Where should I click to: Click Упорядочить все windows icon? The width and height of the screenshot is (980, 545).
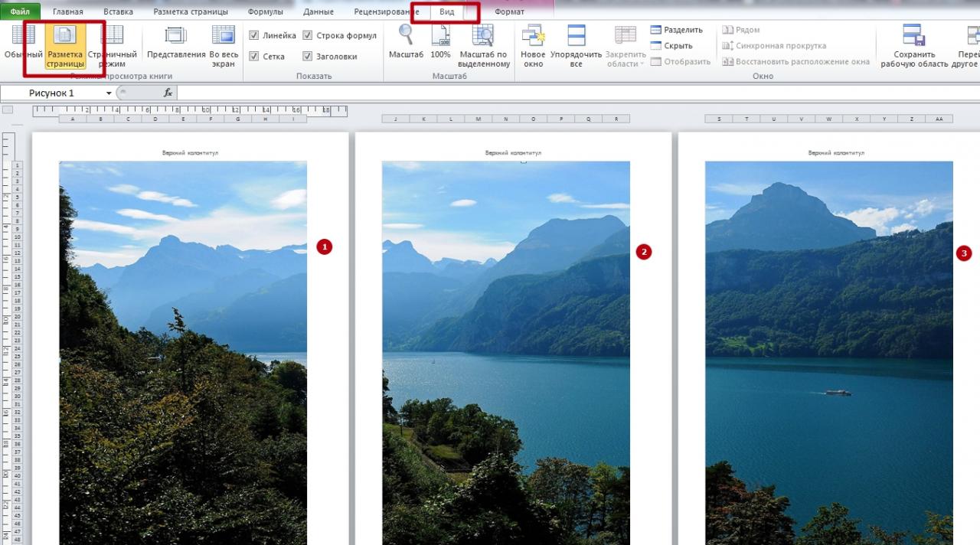[x=576, y=36]
